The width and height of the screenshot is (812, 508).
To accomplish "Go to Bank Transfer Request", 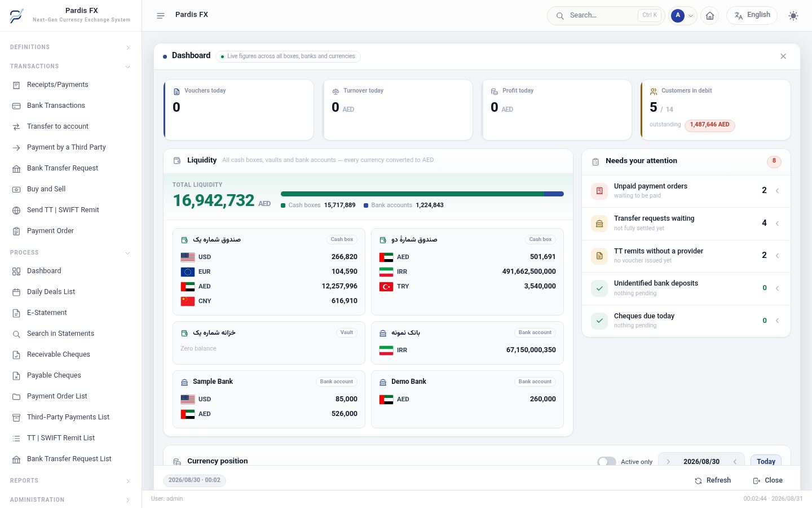I will (70, 168).
